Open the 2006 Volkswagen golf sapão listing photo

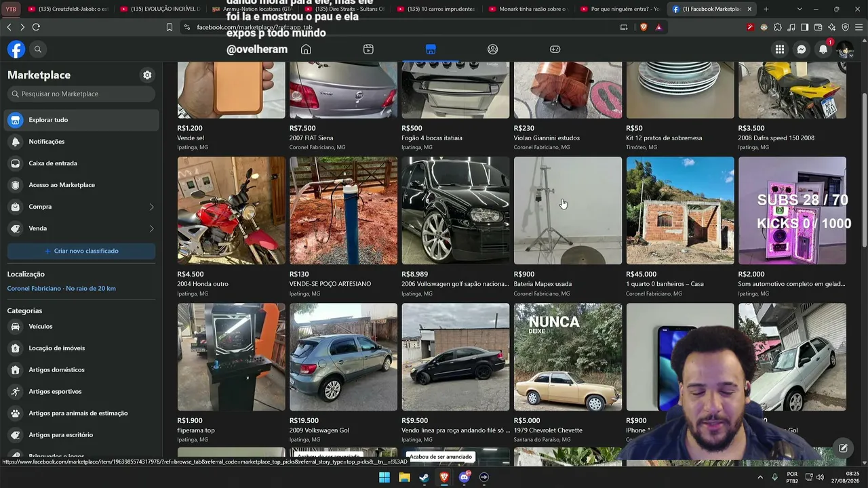pyautogui.click(x=456, y=211)
